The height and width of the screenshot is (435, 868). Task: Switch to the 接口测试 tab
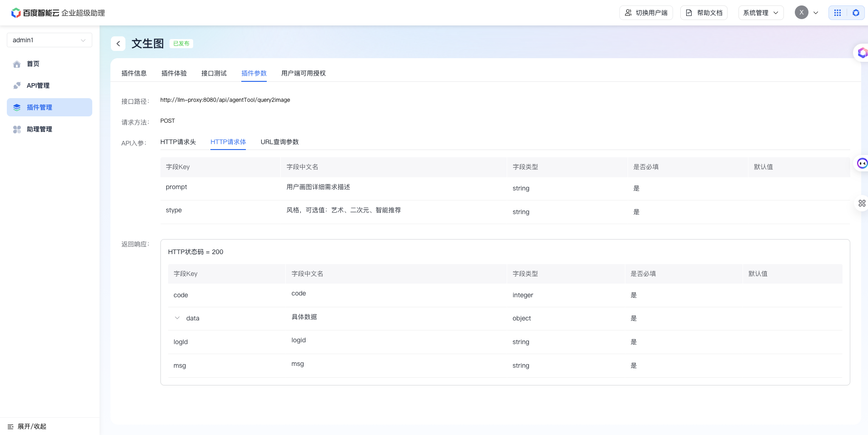(x=214, y=73)
